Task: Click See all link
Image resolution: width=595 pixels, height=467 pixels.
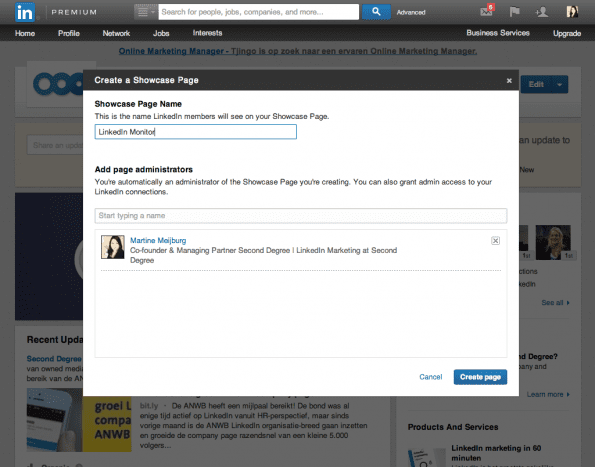Action: 555,303
